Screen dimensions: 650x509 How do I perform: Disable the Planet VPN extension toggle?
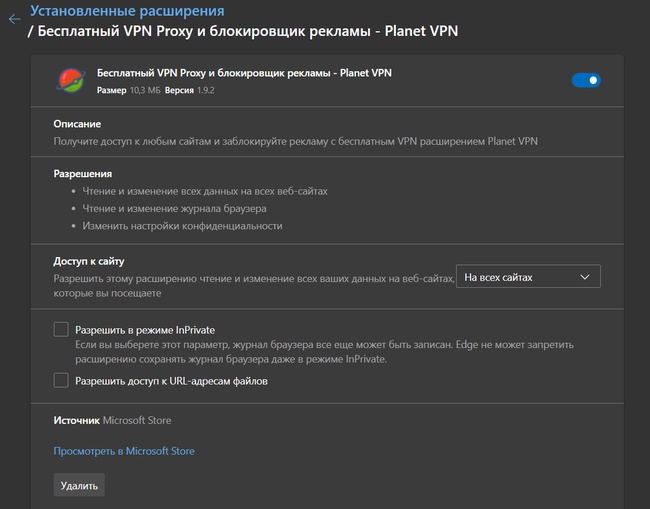(586, 80)
